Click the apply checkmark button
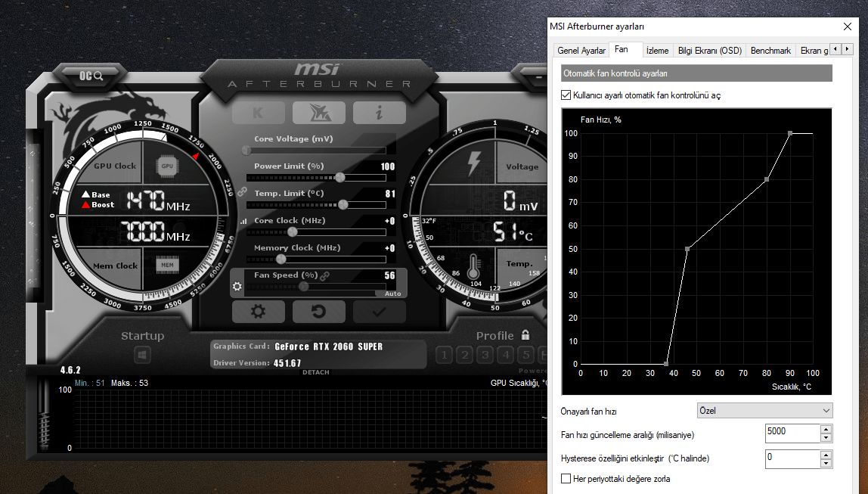868x494 pixels. pyautogui.click(x=380, y=312)
